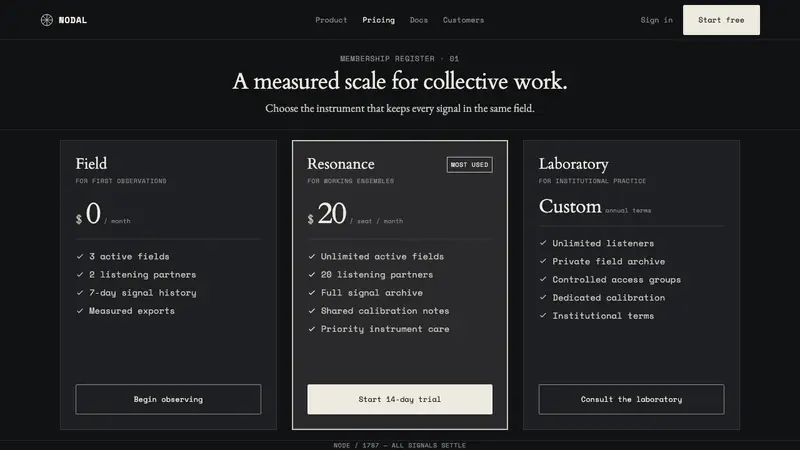Click the NODE / 1787 footer text
Viewport: 800px width, 450px height.
click(399, 445)
